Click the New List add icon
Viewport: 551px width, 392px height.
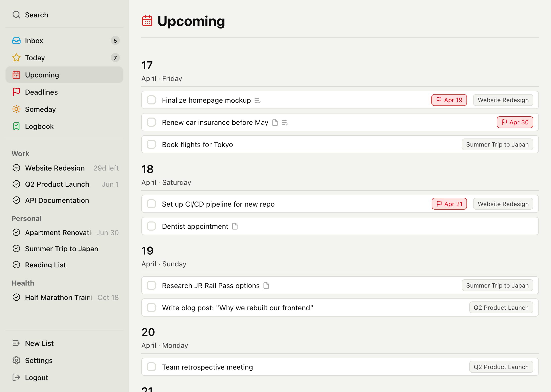[x=16, y=343]
